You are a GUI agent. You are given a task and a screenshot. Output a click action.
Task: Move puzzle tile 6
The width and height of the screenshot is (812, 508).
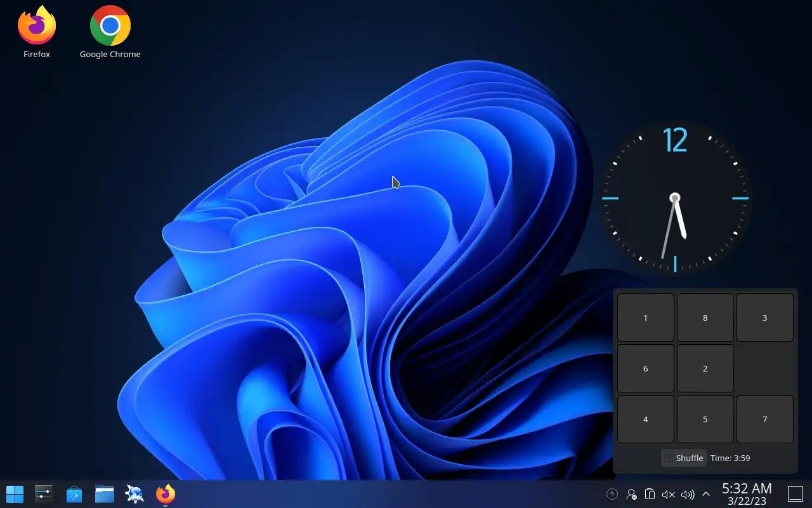click(x=646, y=368)
